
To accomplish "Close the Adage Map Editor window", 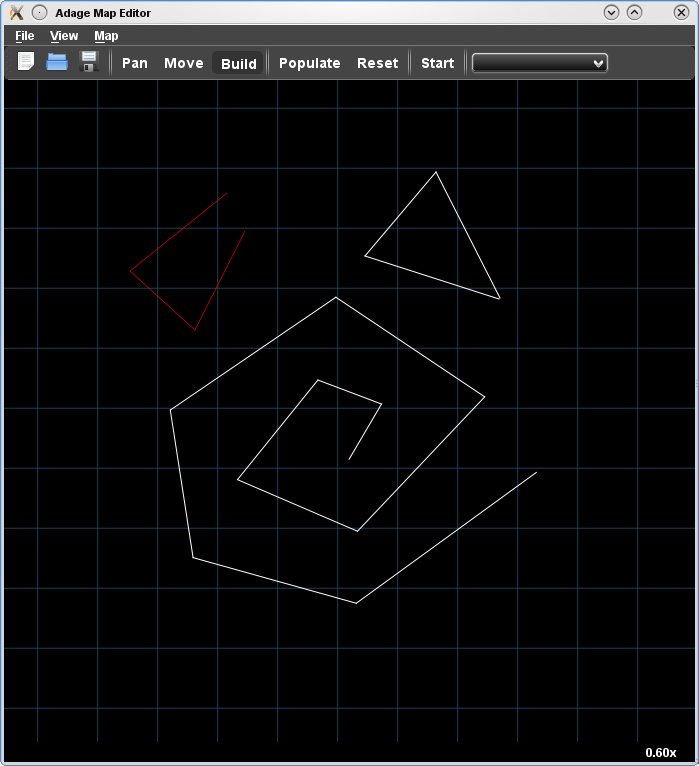I will [681, 12].
